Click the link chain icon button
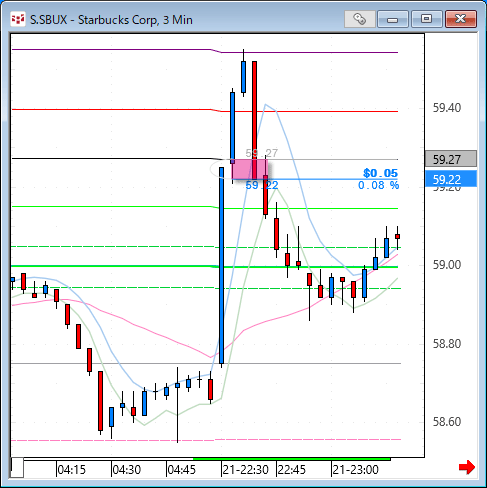Viewport: 487px width, 488px height. point(359,19)
